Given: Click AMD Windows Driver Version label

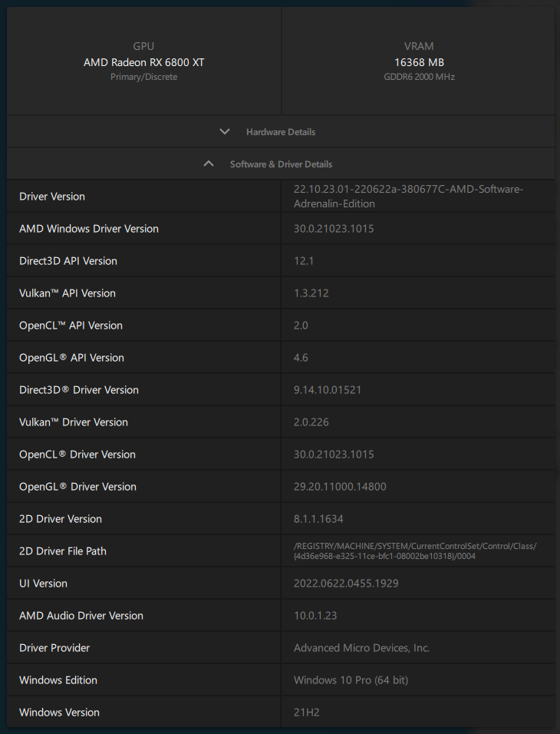Looking at the screenshot, I should (x=89, y=229).
